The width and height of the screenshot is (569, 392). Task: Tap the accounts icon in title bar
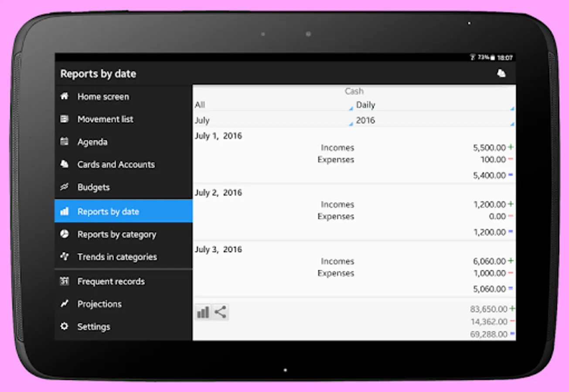point(501,73)
